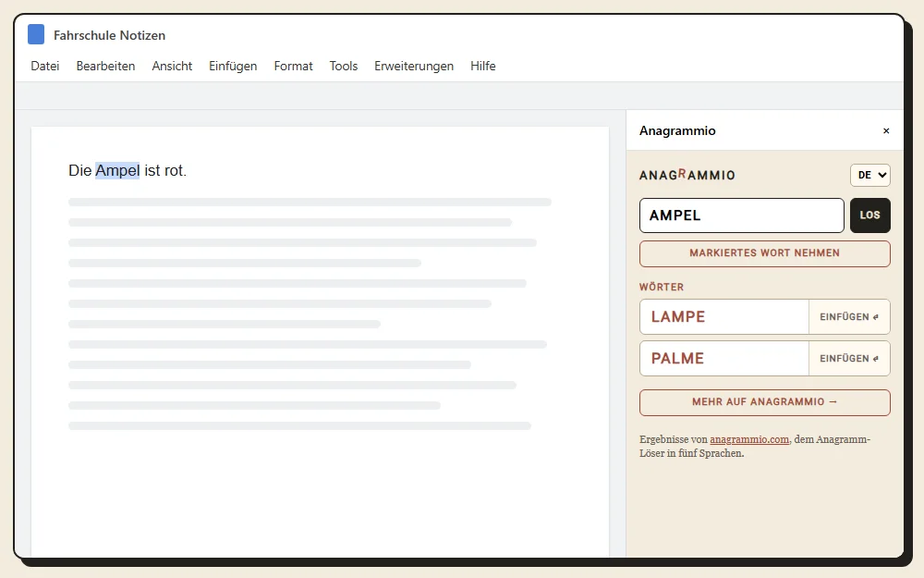The width and height of the screenshot is (924, 578).
Task: Click the AMPEL search input field
Action: pos(741,215)
